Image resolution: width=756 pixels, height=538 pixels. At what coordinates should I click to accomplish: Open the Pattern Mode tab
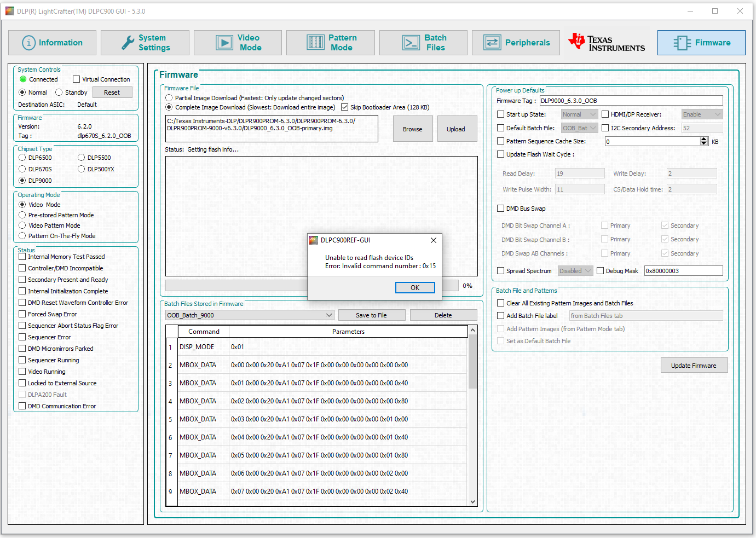tap(331, 43)
